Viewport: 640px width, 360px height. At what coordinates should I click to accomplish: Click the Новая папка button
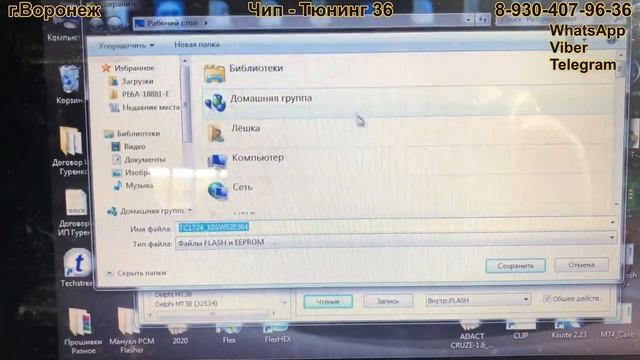[197, 44]
